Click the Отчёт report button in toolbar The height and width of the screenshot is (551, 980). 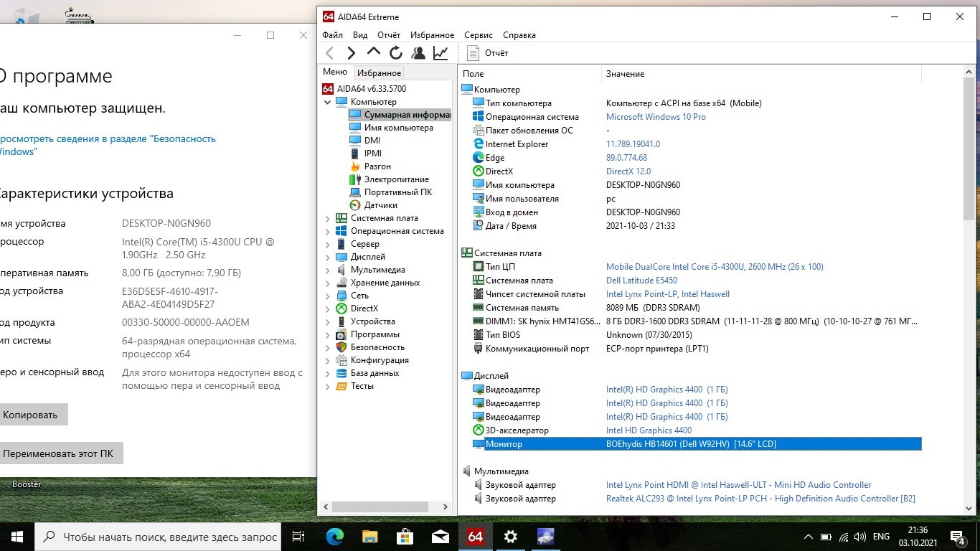click(x=488, y=52)
